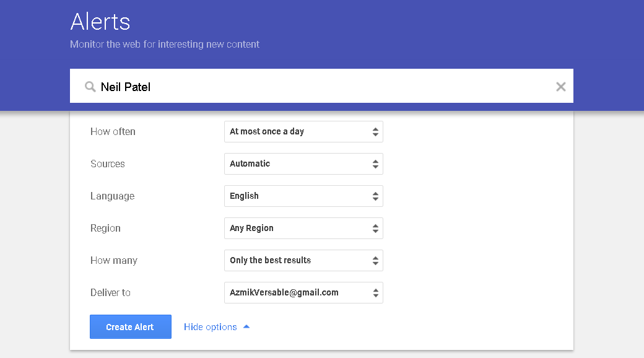Open the English language dropdown
The width and height of the screenshot is (644, 358).
tap(303, 196)
